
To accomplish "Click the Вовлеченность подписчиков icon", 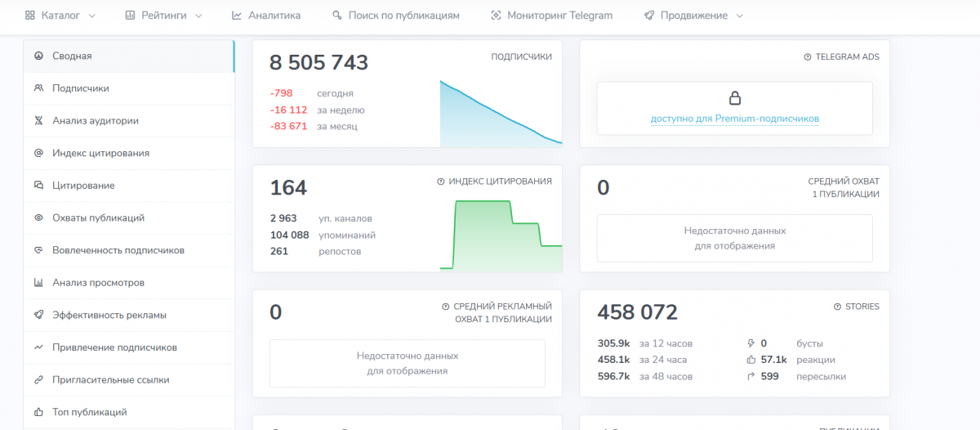I will [38, 250].
